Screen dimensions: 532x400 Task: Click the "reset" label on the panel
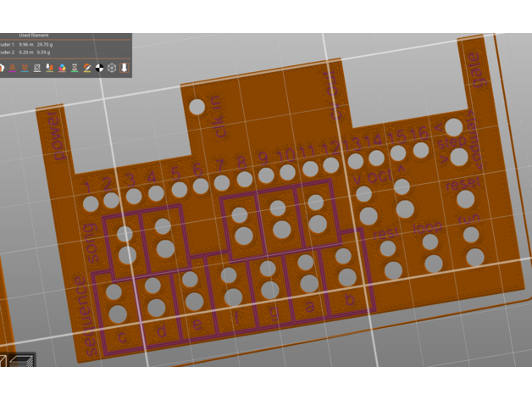click(463, 184)
